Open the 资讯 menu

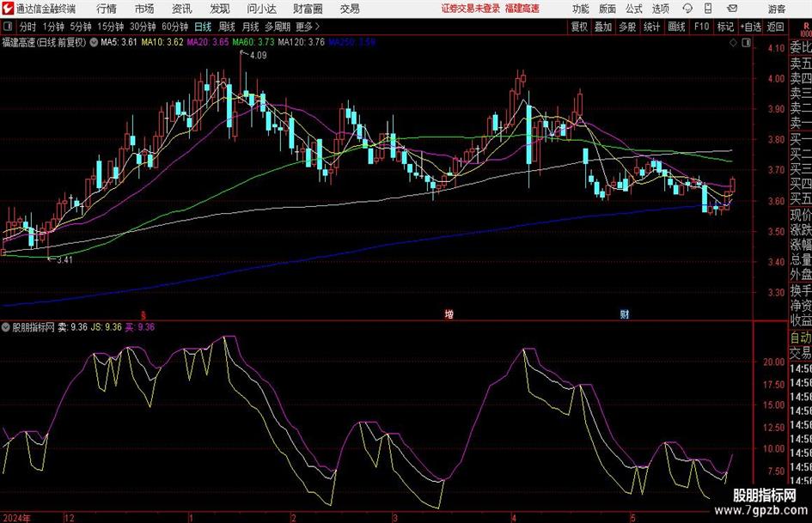pyautogui.click(x=181, y=9)
